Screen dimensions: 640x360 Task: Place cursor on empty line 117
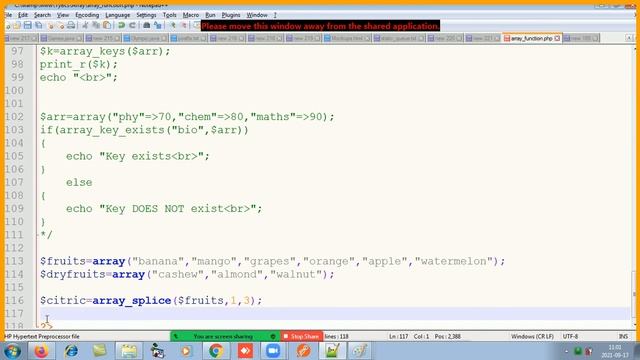click(335, 313)
